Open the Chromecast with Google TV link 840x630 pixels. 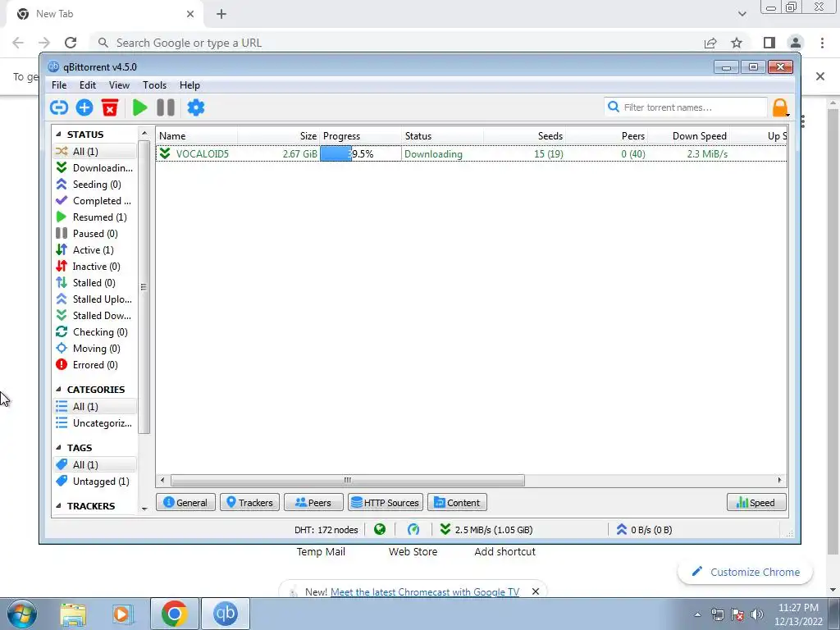point(425,592)
